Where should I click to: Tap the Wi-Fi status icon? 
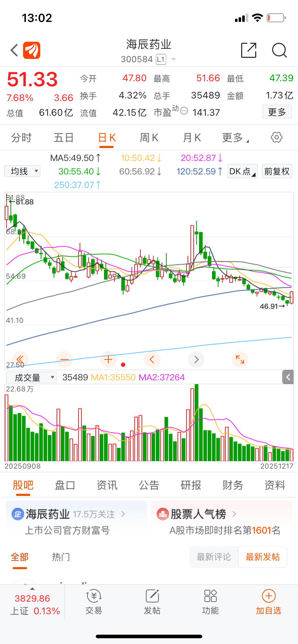257,18
